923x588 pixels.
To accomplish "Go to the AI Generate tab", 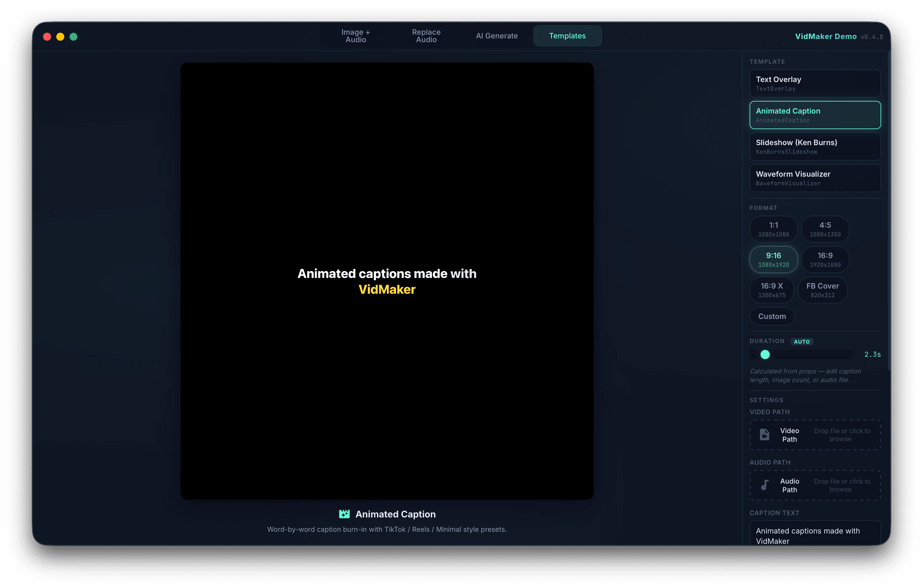I will [497, 36].
